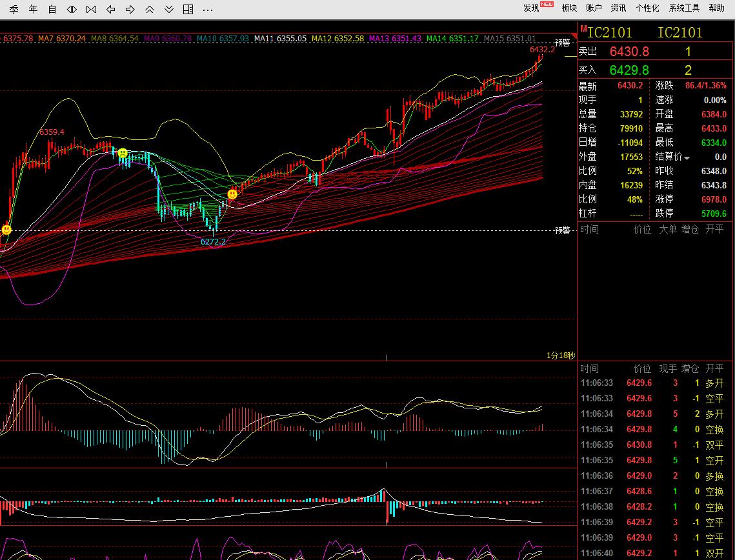
Task: Click the 总量 value 33792
Action: (x=631, y=114)
